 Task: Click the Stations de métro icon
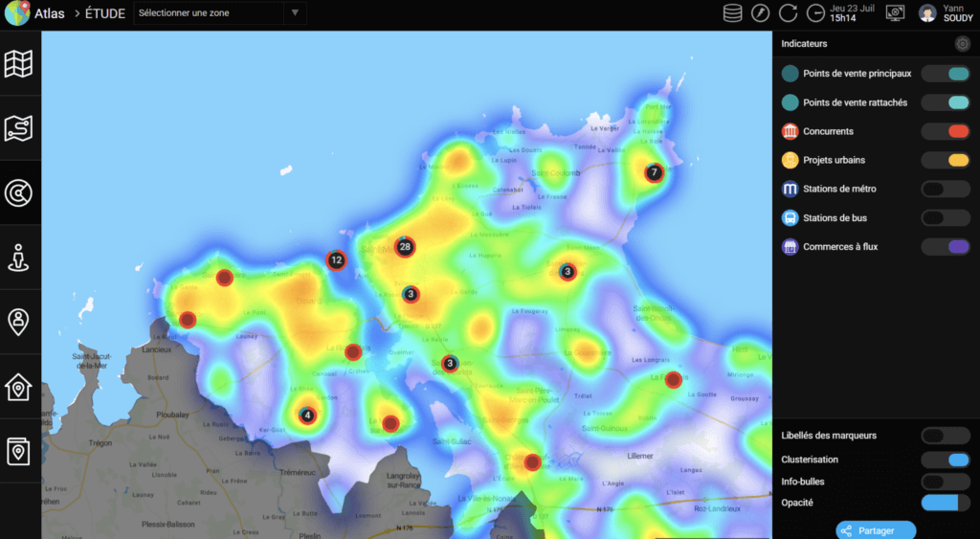click(790, 189)
